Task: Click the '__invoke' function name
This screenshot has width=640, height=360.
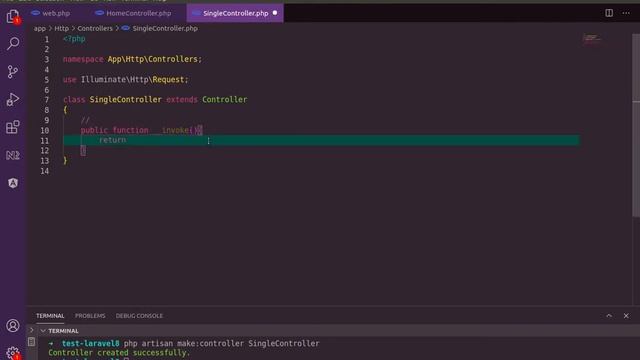Action: pos(171,130)
